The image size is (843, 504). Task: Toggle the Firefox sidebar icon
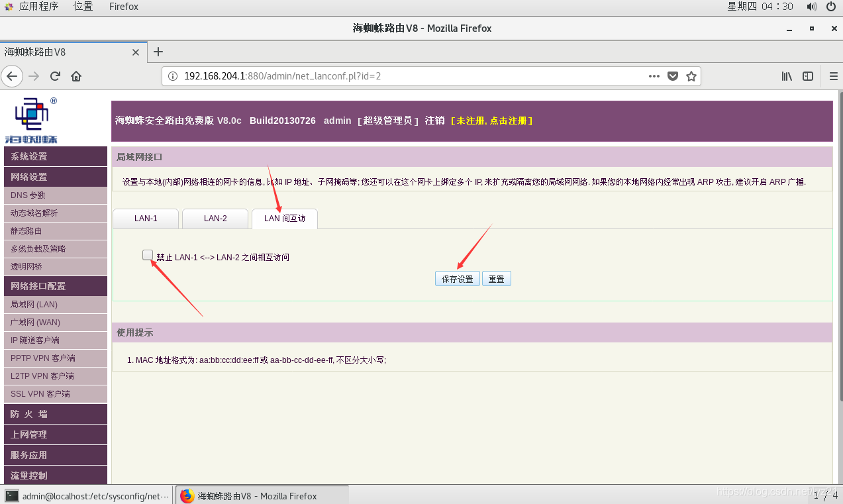[808, 76]
